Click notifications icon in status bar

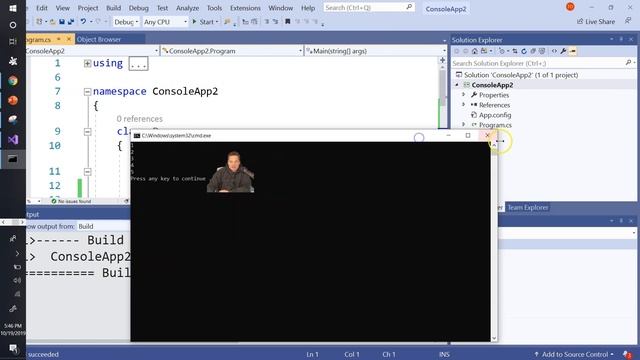(627, 354)
